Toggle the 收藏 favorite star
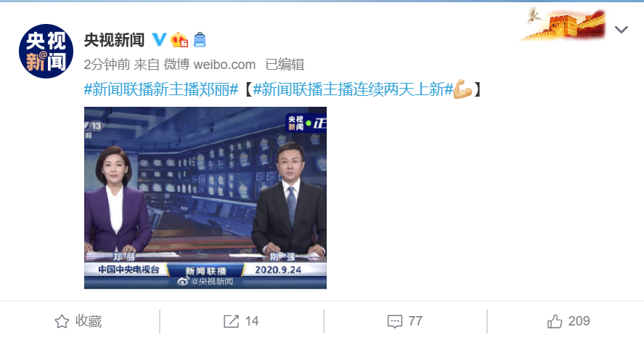644x340 pixels. [x=62, y=322]
